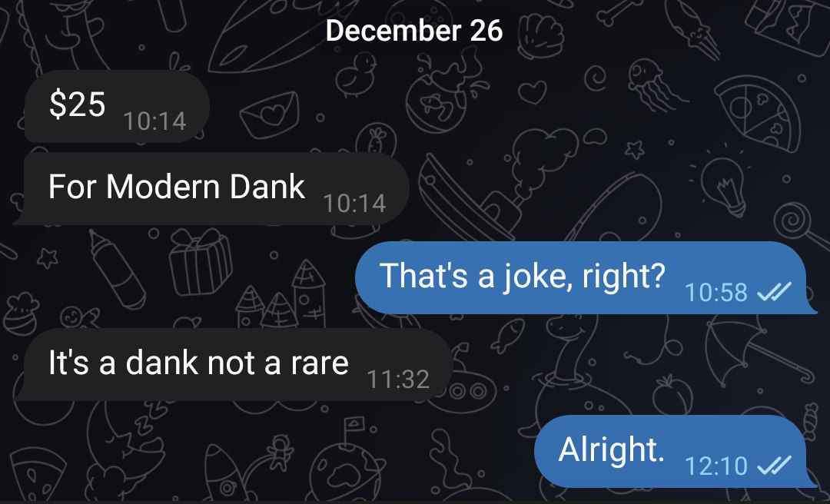
Task: Select the 'For Modern Dank' message
Action: tap(212, 188)
